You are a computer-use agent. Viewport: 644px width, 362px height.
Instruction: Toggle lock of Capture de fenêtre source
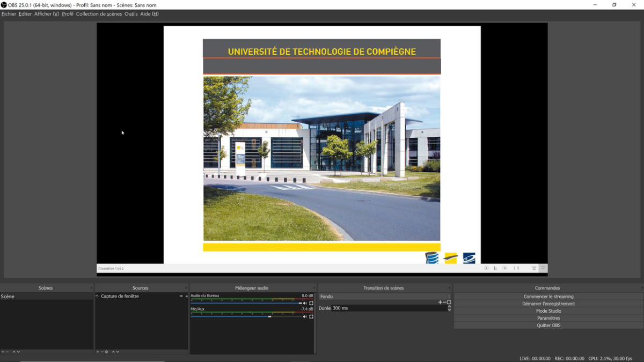(x=186, y=296)
